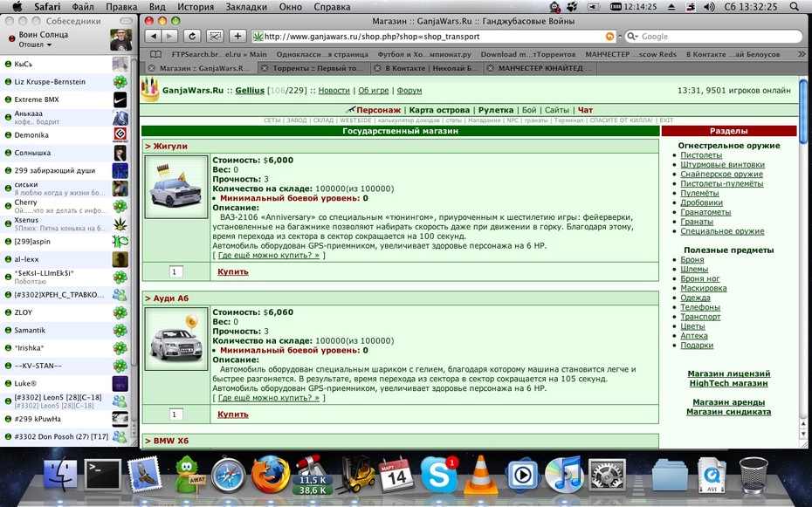
Task: Open the Trash in the dock
Action: click(x=754, y=475)
